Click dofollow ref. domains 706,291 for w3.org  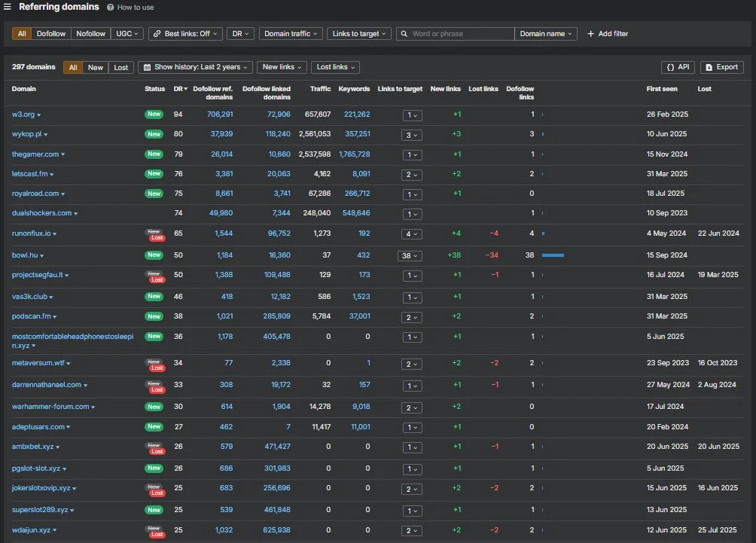click(x=220, y=114)
